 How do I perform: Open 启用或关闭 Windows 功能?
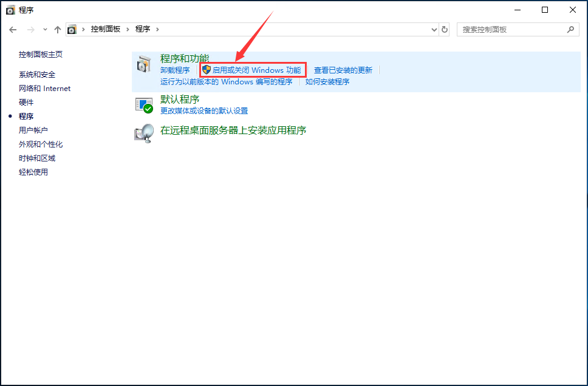coord(256,70)
